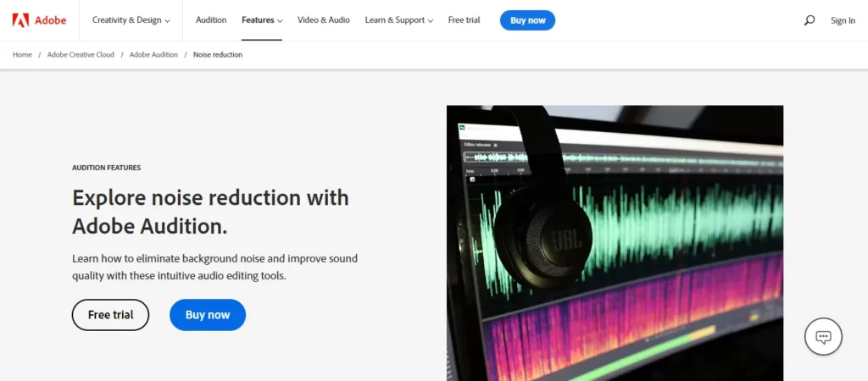
Task: Click the Explore noise reduction heading
Action: click(210, 212)
